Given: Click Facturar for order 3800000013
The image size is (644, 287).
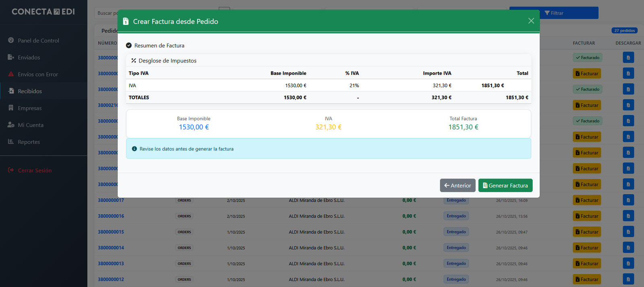Looking at the screenshot, I should pyautogui.click(x=587, y=263).
